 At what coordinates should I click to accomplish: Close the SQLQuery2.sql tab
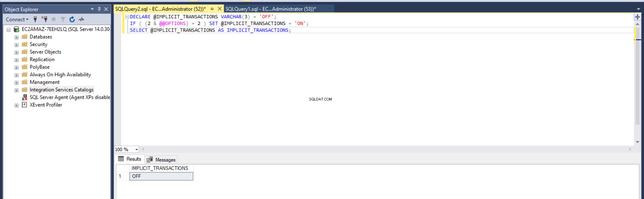pyautogui.click(x=220, y=9)
